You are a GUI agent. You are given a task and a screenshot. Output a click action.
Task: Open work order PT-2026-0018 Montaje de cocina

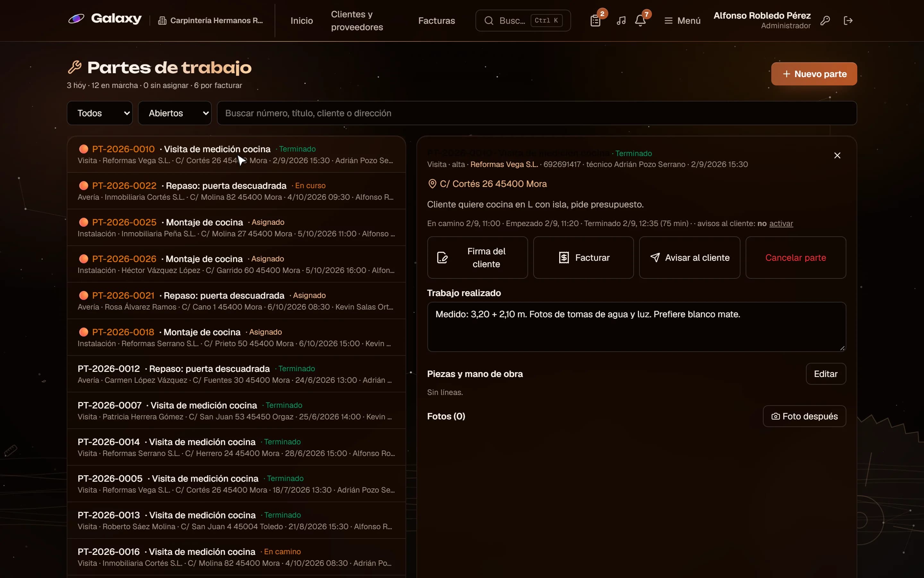pos(236,337)
